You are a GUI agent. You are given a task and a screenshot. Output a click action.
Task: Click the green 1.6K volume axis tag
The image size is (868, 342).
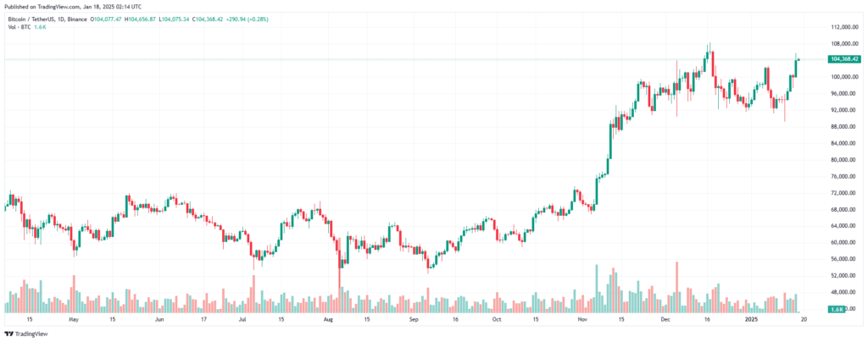click(836, 309)
